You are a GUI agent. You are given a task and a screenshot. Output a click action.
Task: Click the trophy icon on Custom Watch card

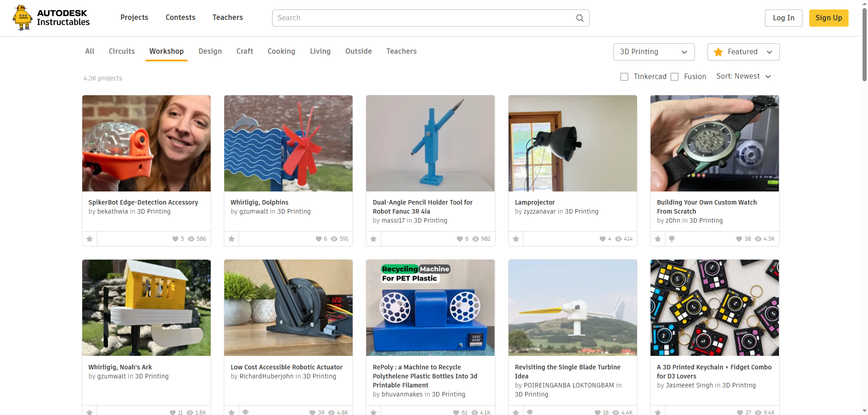pyautogui.click(x=672, y=239)
